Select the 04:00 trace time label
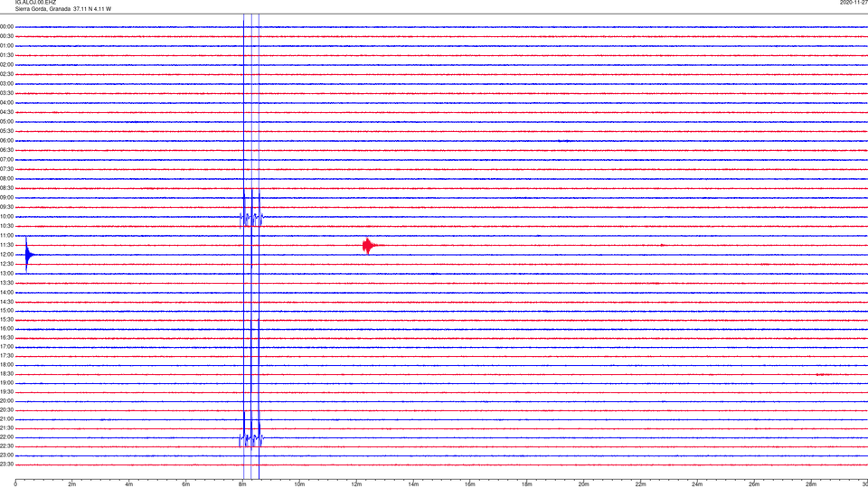 click(x=6, y=102)
